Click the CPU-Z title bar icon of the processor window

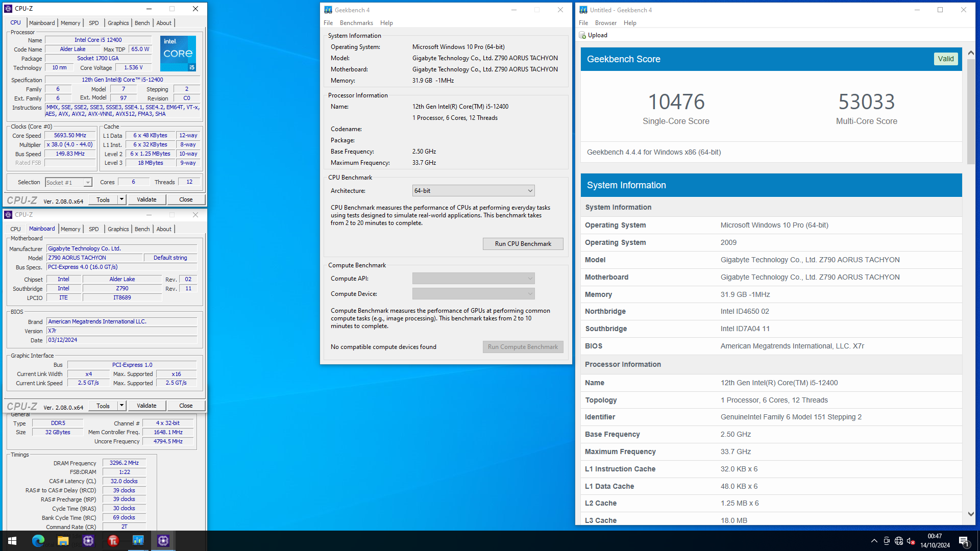click(x=8, y=9)
